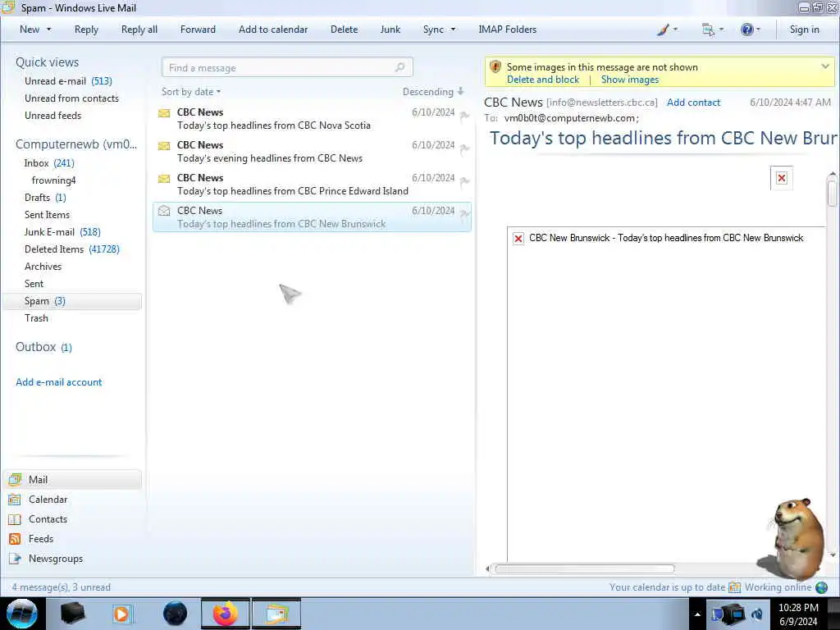The image size is (840, 630).
Task: Click Add to calendar
Action: pyautogui.click(x=273, y=30)
